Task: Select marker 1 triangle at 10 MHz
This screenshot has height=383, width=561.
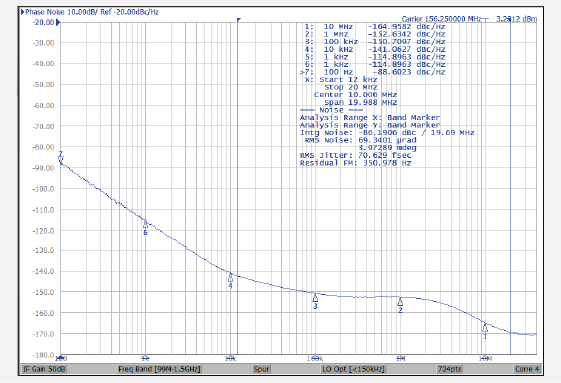Action: (x=485, y=328)
